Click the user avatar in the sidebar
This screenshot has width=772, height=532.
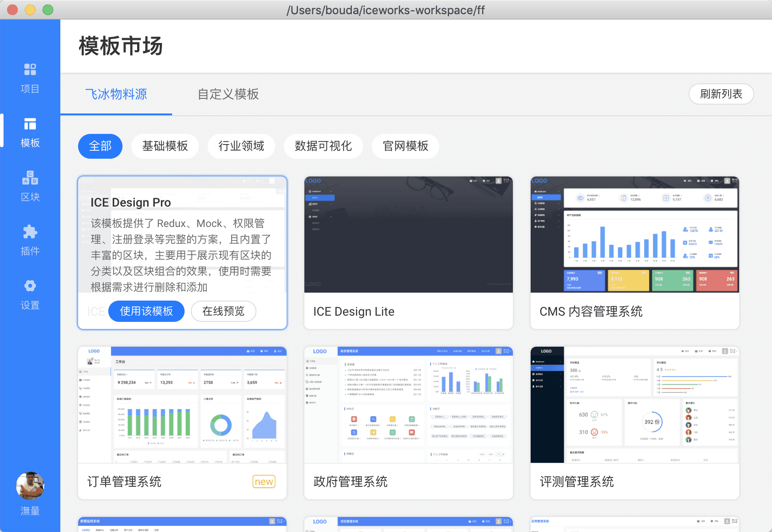(x=30, y=486)
